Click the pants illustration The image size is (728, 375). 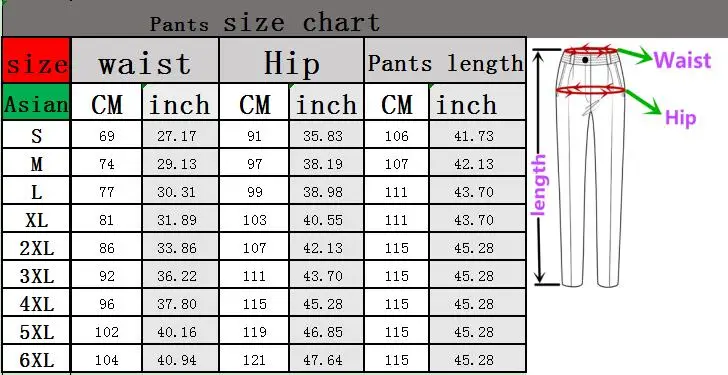coord(591,168)
